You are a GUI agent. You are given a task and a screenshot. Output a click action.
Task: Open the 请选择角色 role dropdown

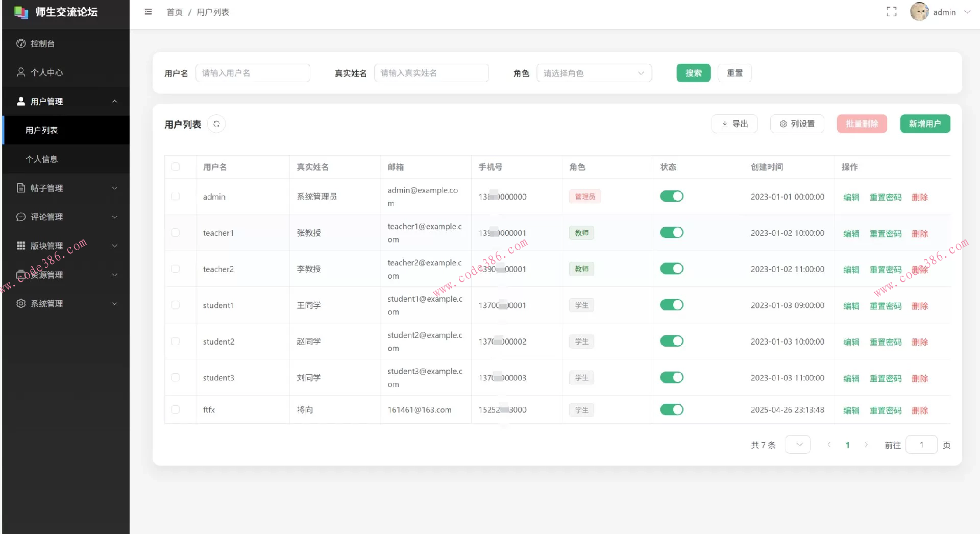coord(594,73)
